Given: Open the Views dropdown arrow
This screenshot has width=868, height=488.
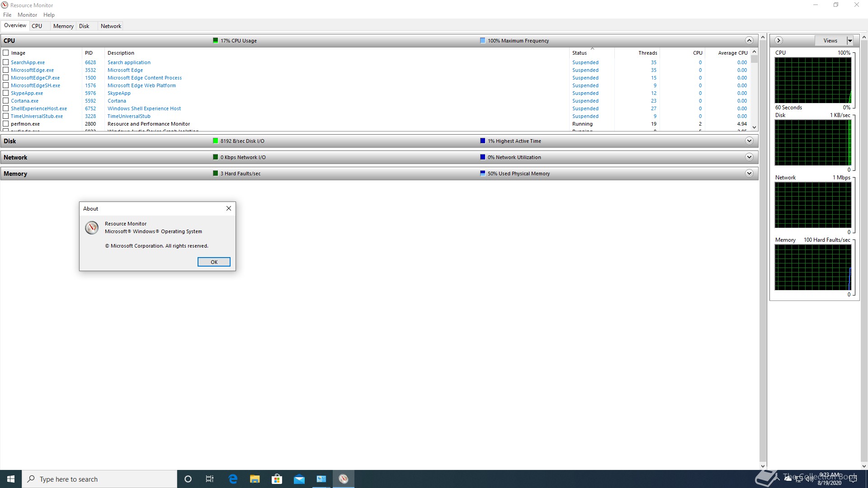Looking at the screenshot, I should click(850, 41).
